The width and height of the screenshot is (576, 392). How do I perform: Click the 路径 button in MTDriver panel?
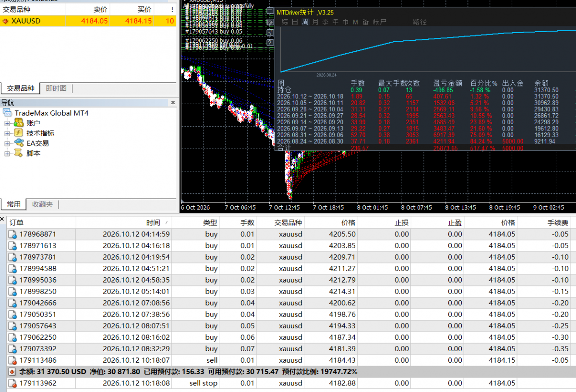420,22
